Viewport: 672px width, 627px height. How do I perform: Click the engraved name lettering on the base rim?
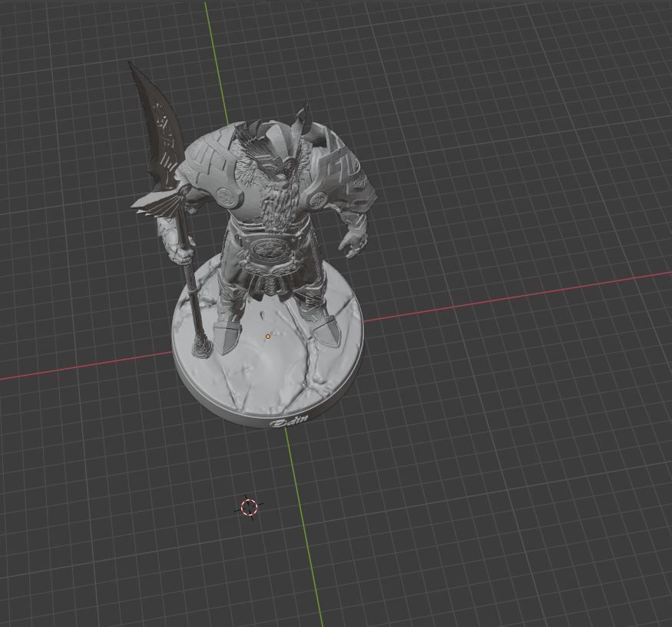(289, 420)
